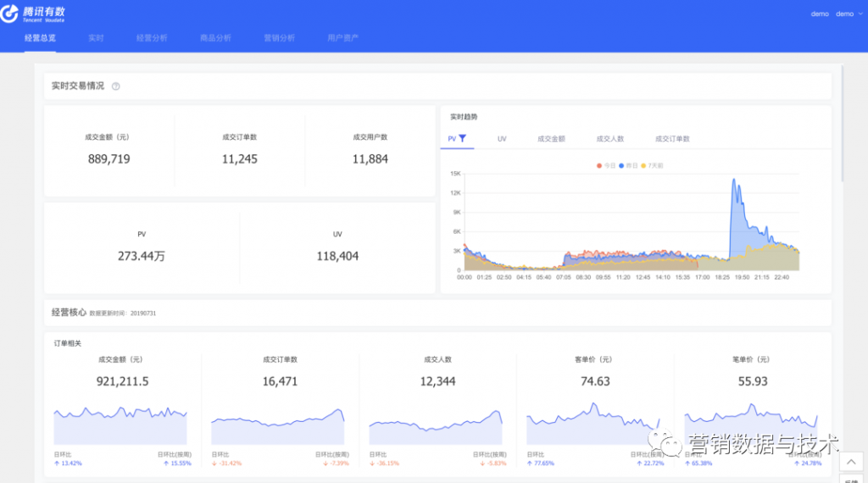868x483 pixels.
Task: Toggle the 昨日 legend series in chart
Action: [628, 165]
